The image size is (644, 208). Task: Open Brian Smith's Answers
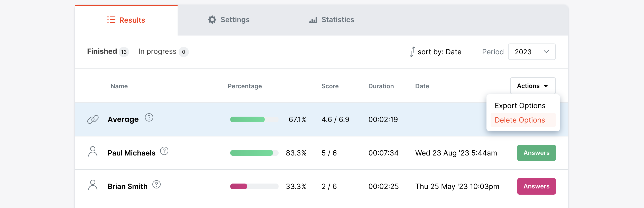tap(536, 186)
